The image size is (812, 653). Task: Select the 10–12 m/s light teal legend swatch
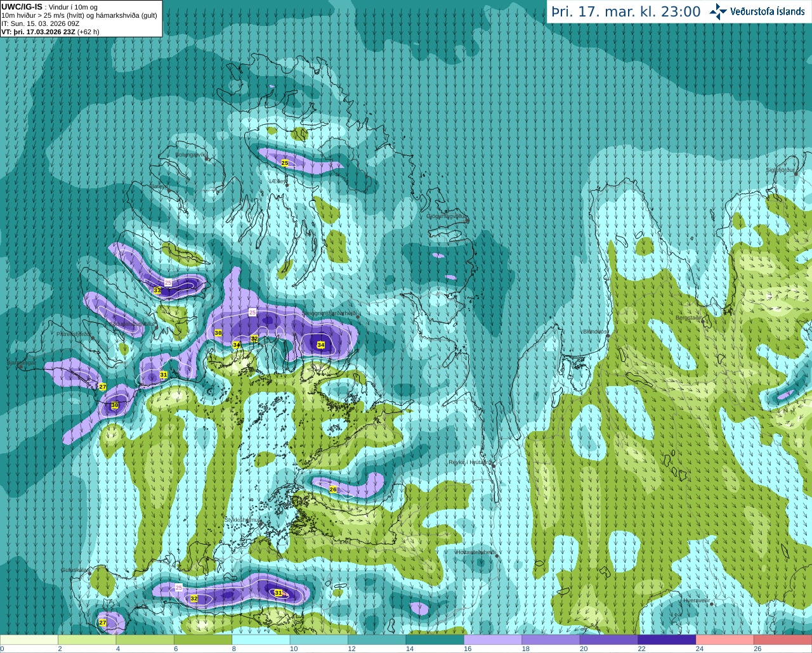click(319, 640)
